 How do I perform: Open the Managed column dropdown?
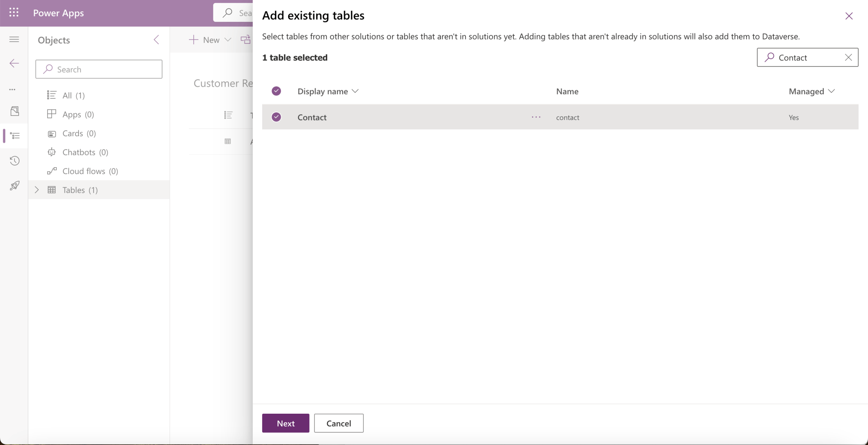pyautogui.click(x=832, y=91)
